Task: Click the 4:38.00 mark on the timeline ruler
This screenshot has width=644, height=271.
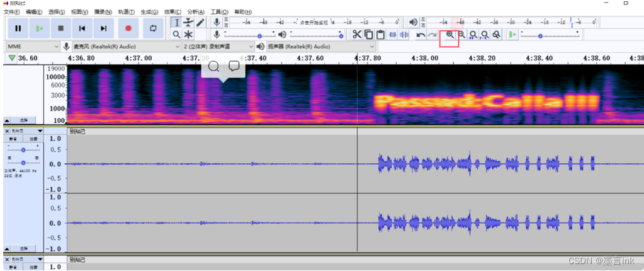Action: (425, 59)
